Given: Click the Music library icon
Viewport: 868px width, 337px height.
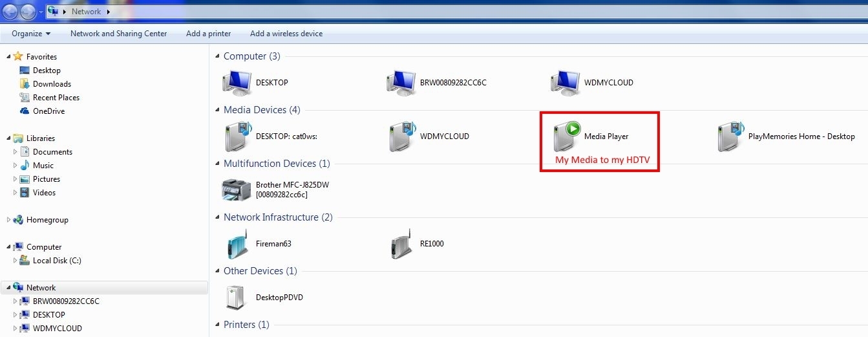Looking at the screenshot, I should click(x=25, y=165).
